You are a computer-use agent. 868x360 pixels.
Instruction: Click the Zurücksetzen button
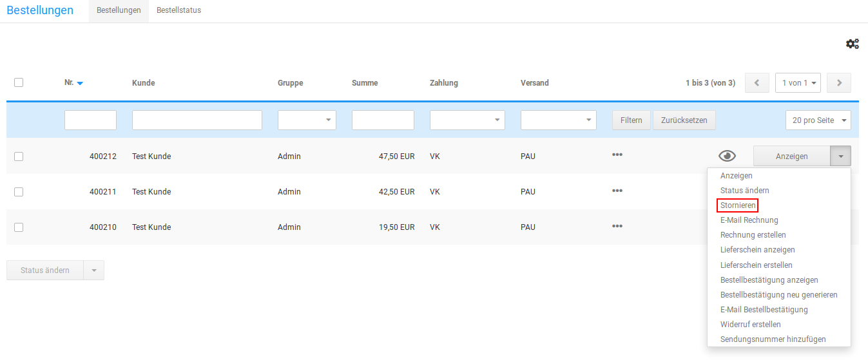click(x=684, y=120)
